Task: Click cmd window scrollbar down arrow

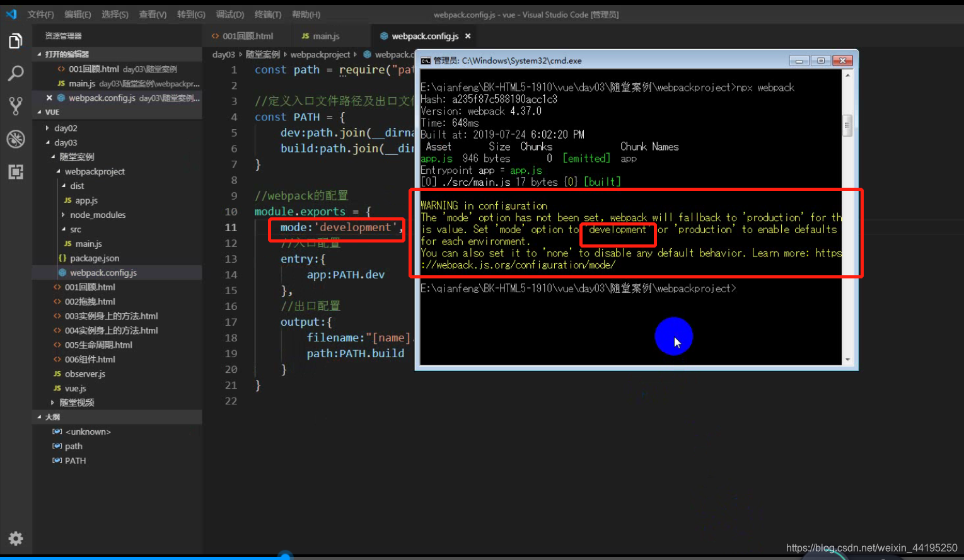Action: 847,360
